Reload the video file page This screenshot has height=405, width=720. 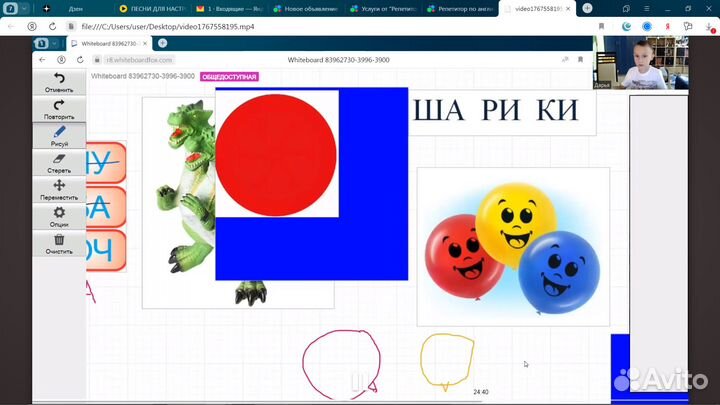tap(52, 27)
